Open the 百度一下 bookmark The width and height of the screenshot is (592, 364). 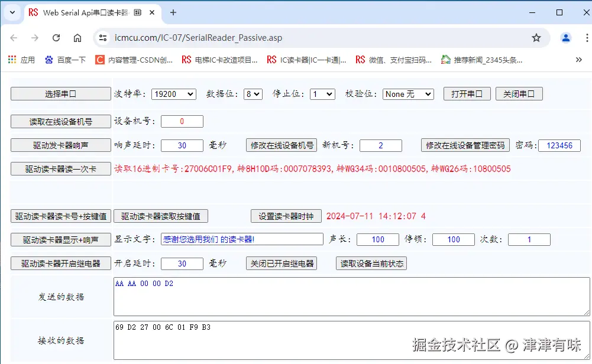65,60
